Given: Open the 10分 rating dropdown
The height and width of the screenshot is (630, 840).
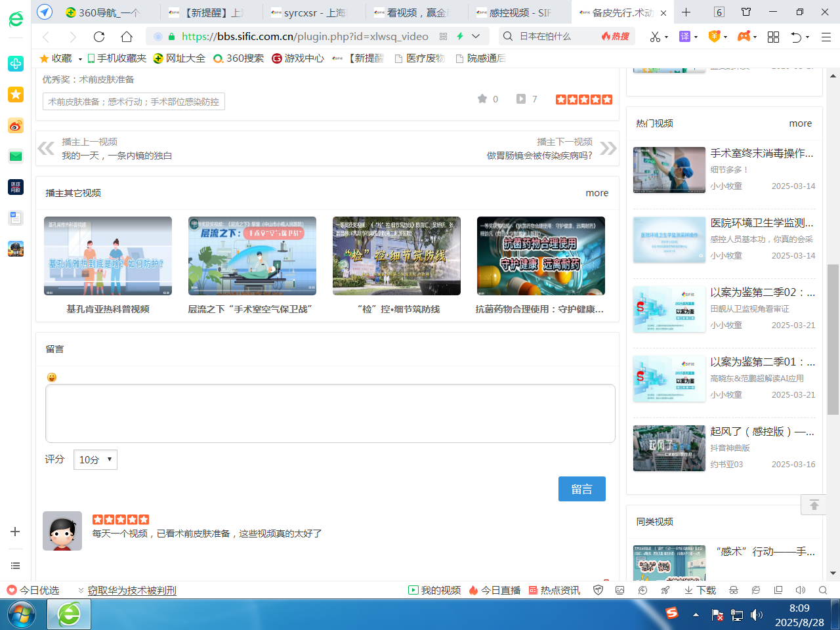Looking at the screenshot, I should coord(94,459).
